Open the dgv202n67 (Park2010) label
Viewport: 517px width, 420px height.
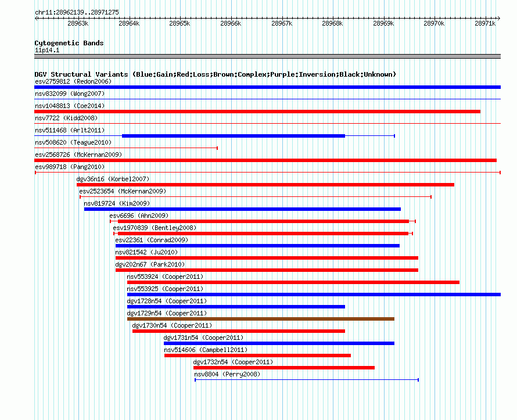150,264
